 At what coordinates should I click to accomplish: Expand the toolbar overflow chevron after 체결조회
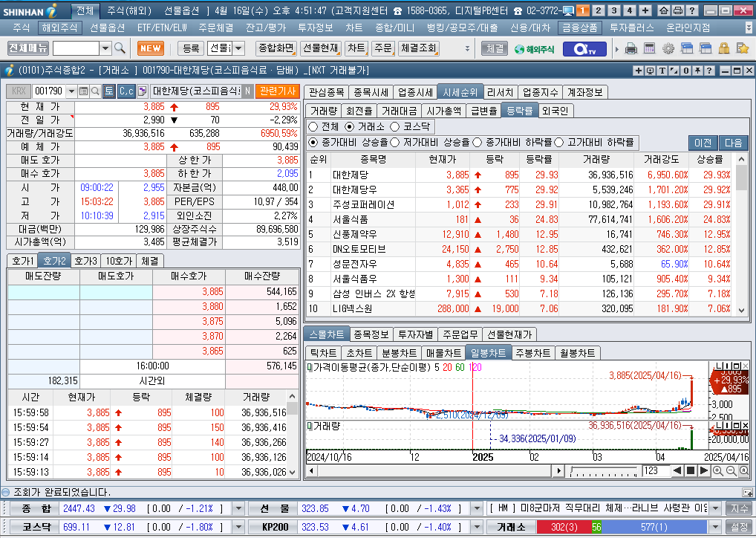tap(467, 48)
